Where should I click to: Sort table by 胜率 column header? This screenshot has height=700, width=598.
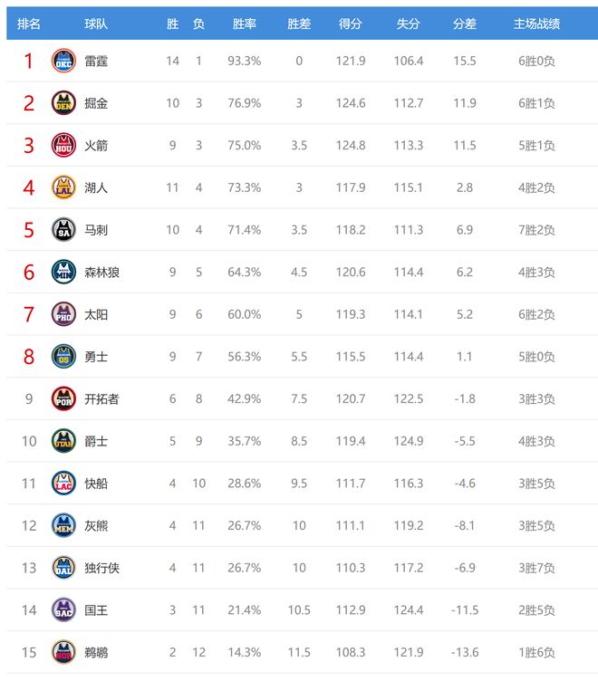(245, 24)
